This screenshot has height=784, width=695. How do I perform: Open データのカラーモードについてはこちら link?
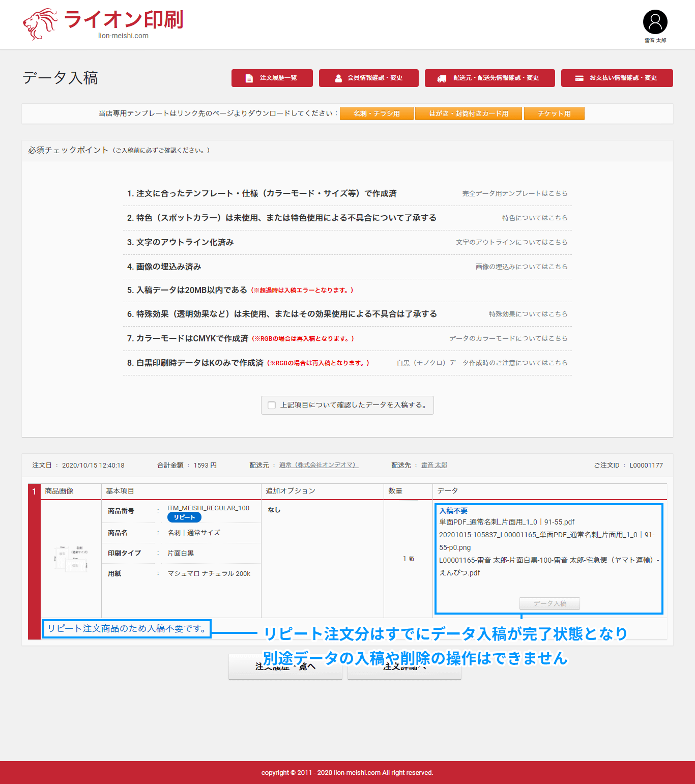[x=508, y=338]
